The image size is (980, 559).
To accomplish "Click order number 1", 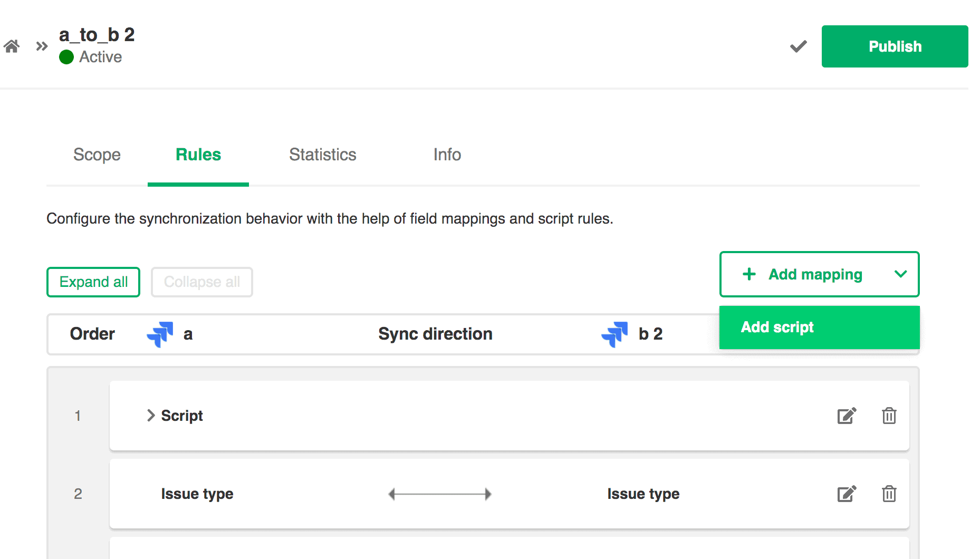I will pyautogui.click(x=78, y=416).
